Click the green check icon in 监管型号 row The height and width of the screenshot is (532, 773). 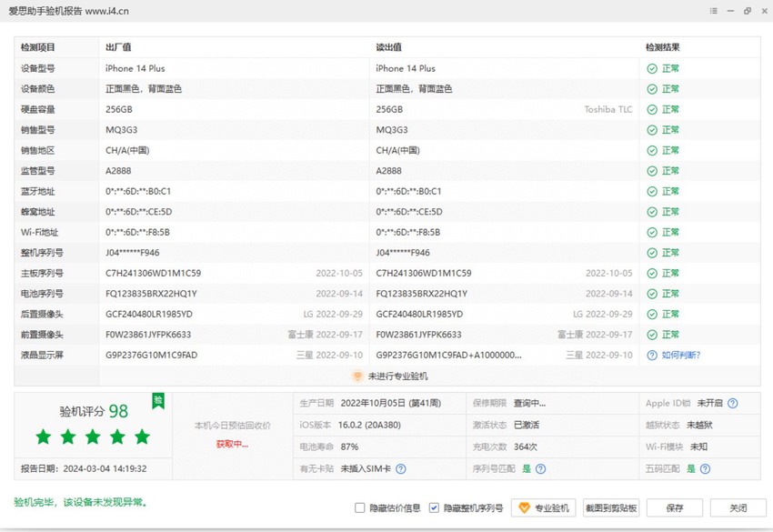point(652,171)
